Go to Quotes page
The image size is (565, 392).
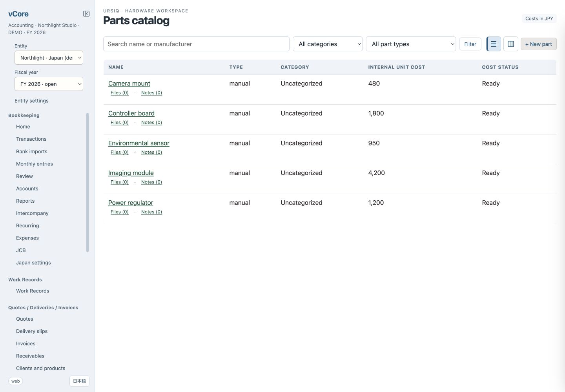(x=25, y=319)
